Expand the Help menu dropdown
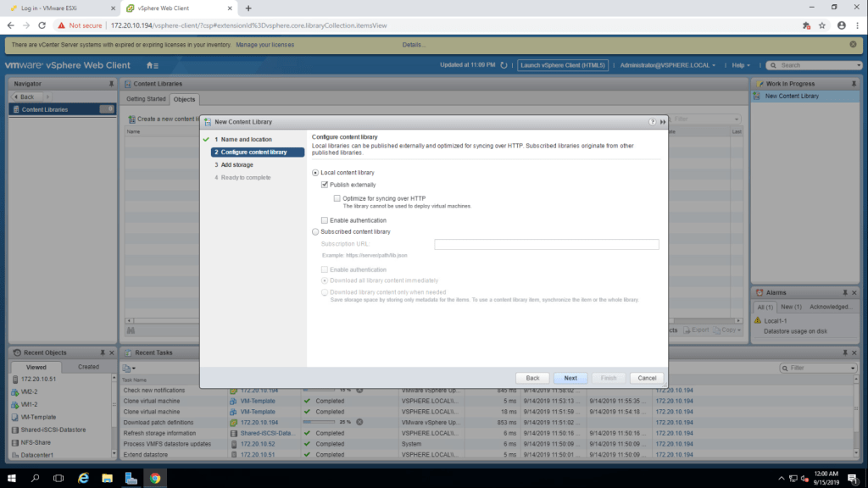868x488 pixels. tap(742, 65)
